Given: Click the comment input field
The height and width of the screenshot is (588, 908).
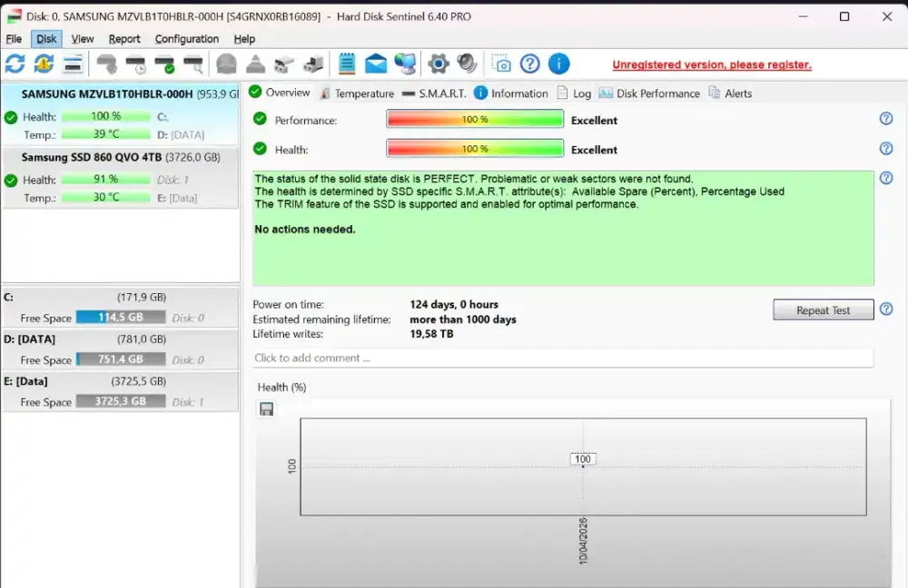Looking at the screenshot, I should [563, 358].
